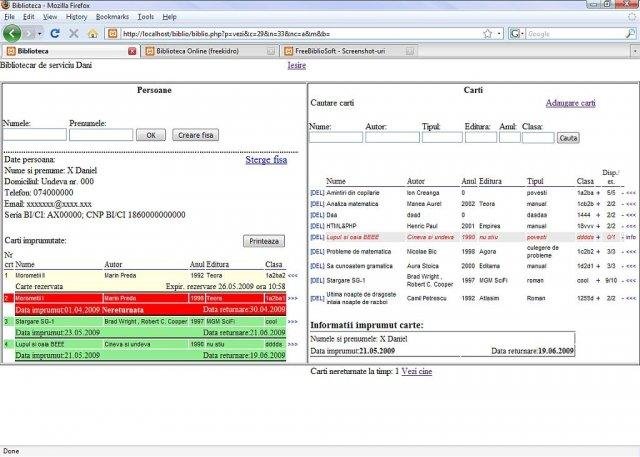Open the Bookmarks menu

click(112, 17)
